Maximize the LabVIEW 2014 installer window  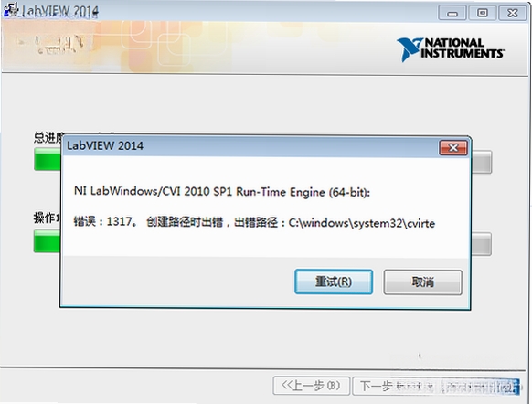point(482,13)
